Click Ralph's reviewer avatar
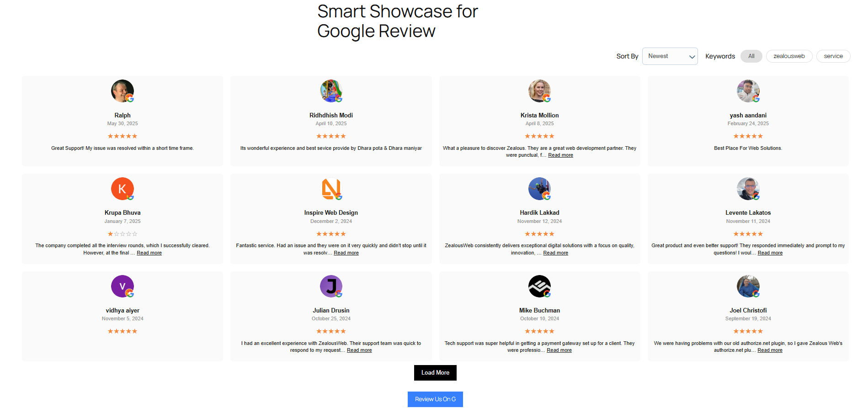 122,91
